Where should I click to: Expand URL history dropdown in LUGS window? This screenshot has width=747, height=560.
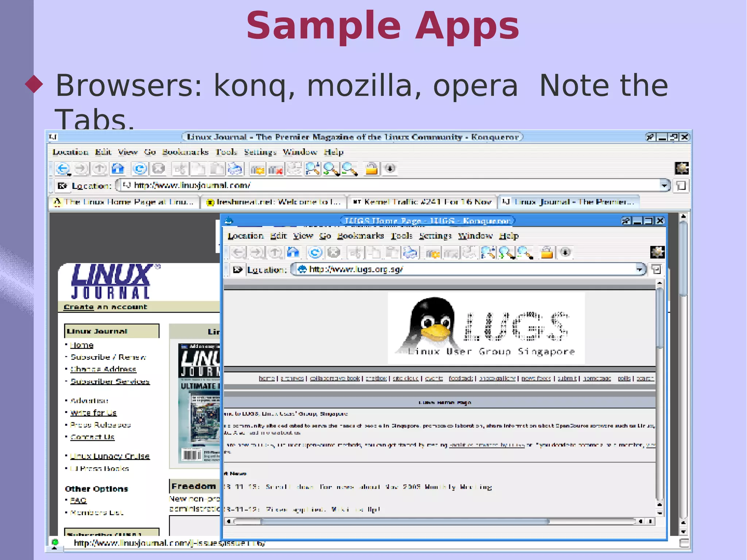tap(639, 270)
